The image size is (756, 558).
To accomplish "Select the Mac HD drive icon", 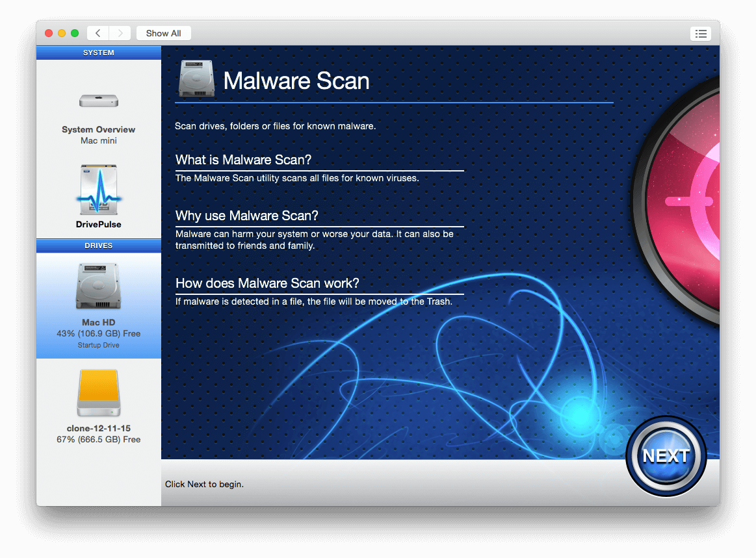I will click(98, 286).
